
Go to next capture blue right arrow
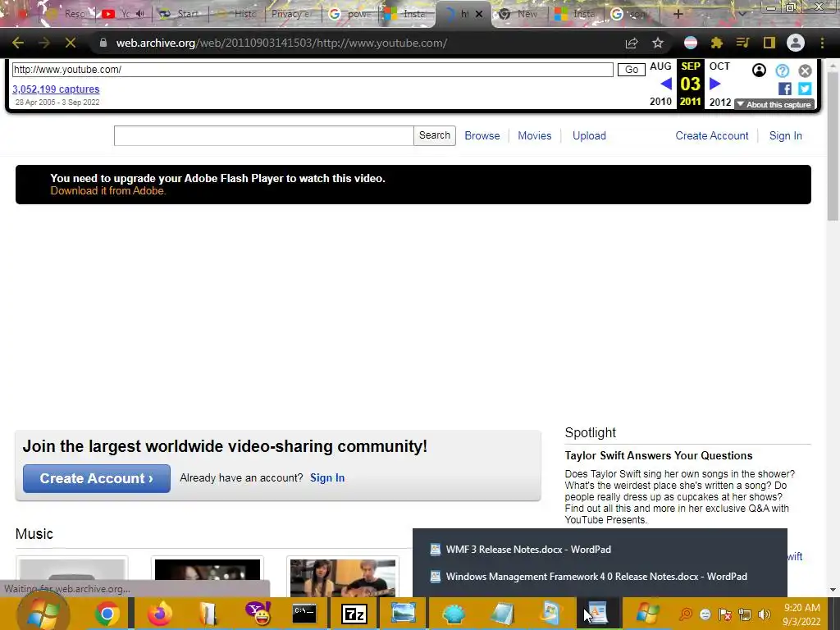coord(715,84)
